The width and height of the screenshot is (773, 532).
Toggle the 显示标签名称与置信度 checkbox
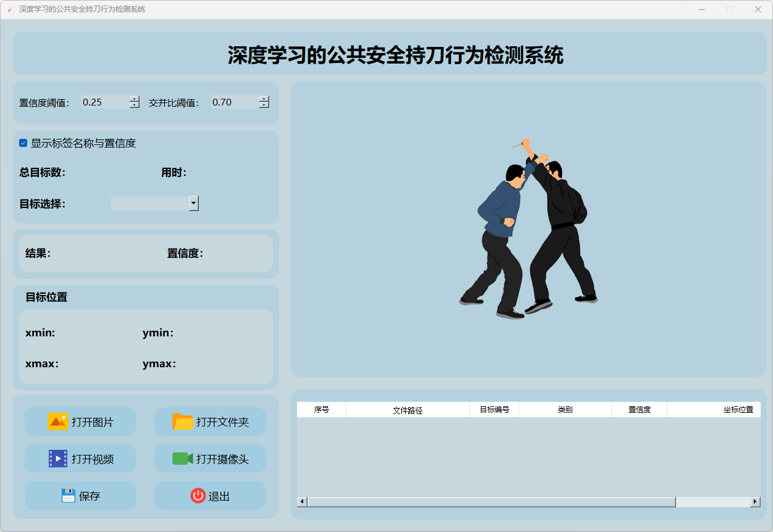point(23,143)
